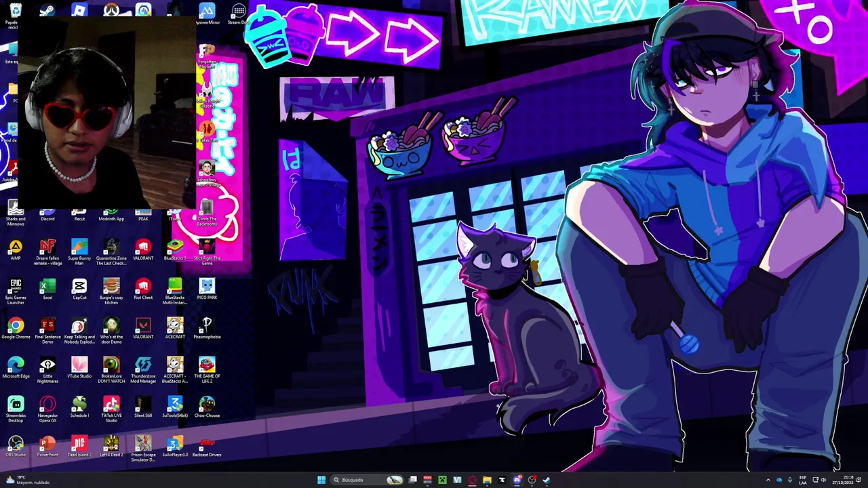The height and width of the screenshot is (488, 868).
Task: Open BlueStacks 5 desktop shortcut
Action: click(x=175, y=249)
